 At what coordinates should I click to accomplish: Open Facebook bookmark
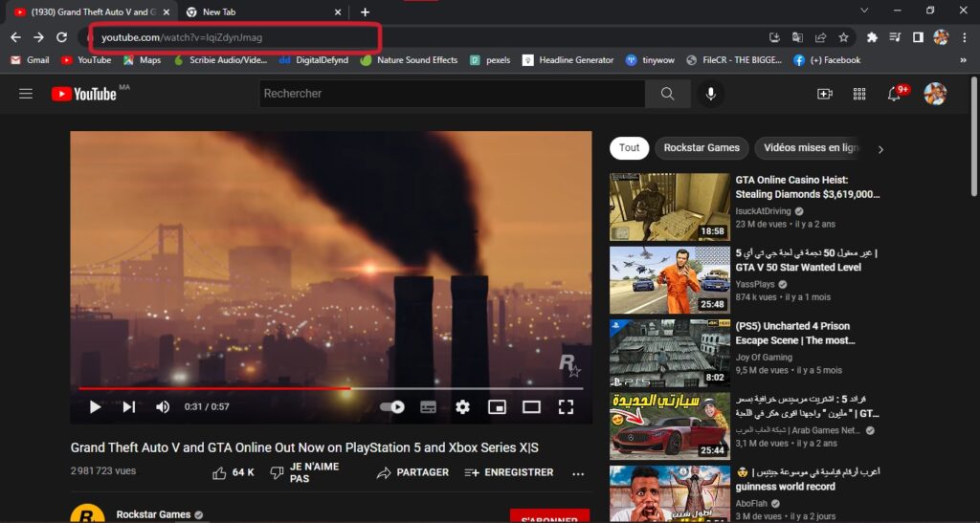tap(827, 60)
